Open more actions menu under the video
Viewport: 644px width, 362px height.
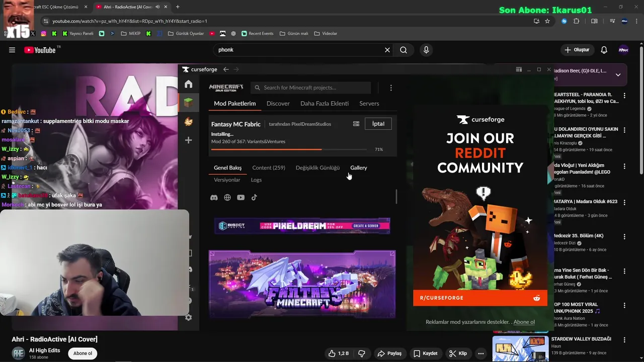pyautogui.click(x=481, y=353)
